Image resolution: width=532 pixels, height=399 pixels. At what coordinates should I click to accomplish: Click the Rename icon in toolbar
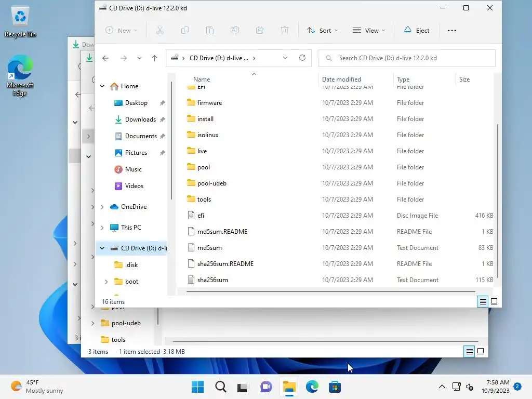pyautogui.click(x=235, y=31)
